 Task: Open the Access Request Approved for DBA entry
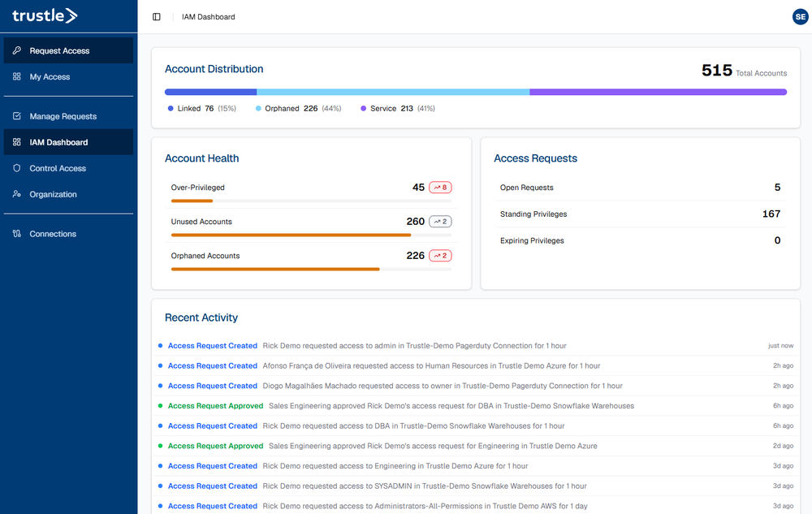(x=215, y=405)
